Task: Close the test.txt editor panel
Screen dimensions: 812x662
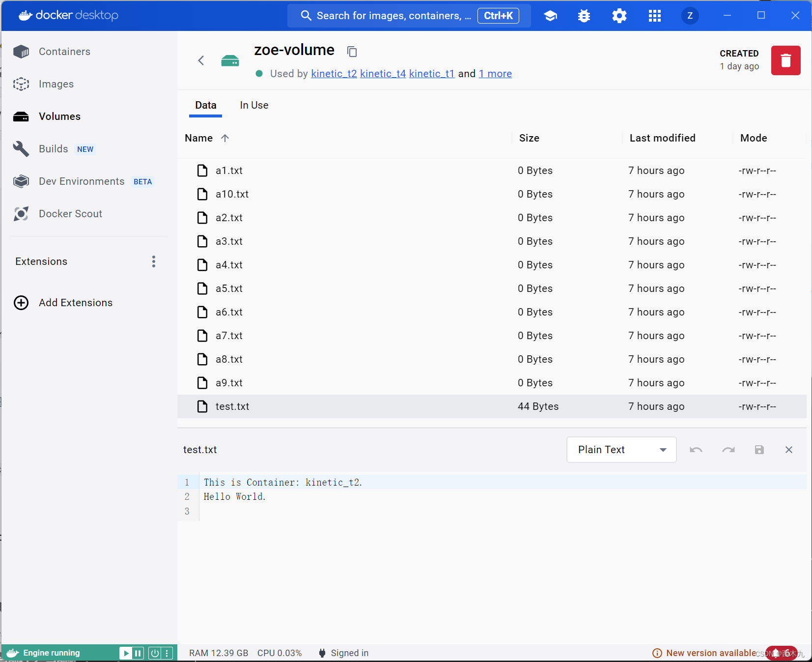Action: pyautogui.click(x=789, y=450)
